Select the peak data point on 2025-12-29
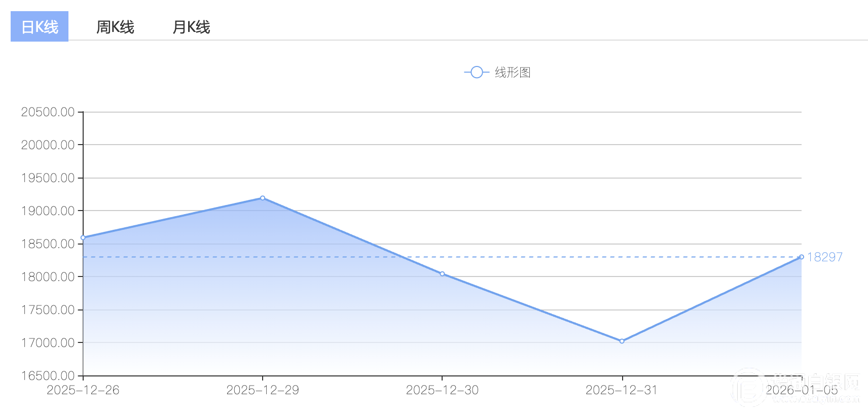The height and width of the screenshot is (415, 868). click(263, 198)
